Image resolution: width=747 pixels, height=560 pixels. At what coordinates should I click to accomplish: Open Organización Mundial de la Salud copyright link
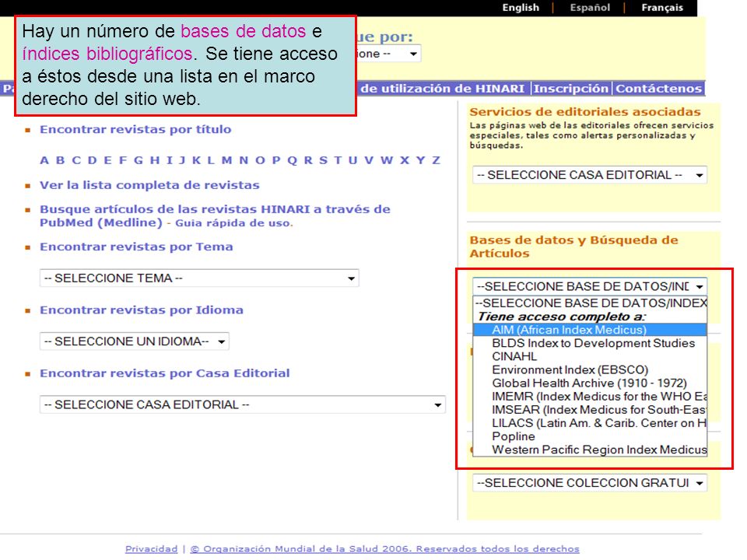[x=385, y=549]
